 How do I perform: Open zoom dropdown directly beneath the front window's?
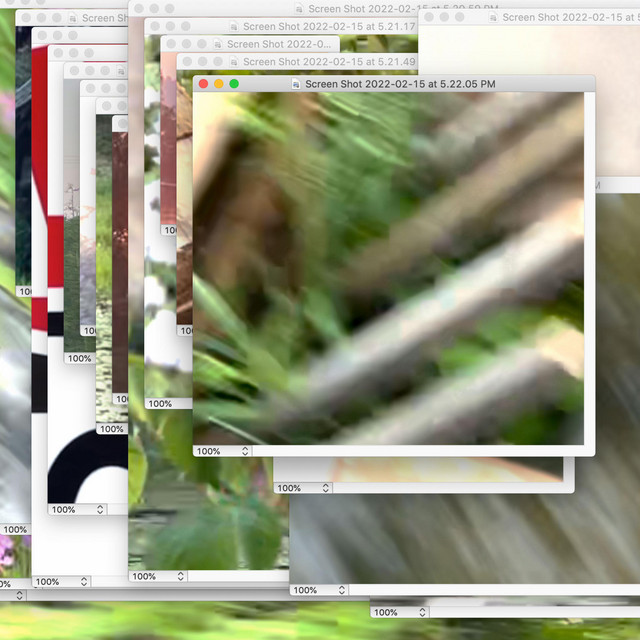[x=303, y=488]
